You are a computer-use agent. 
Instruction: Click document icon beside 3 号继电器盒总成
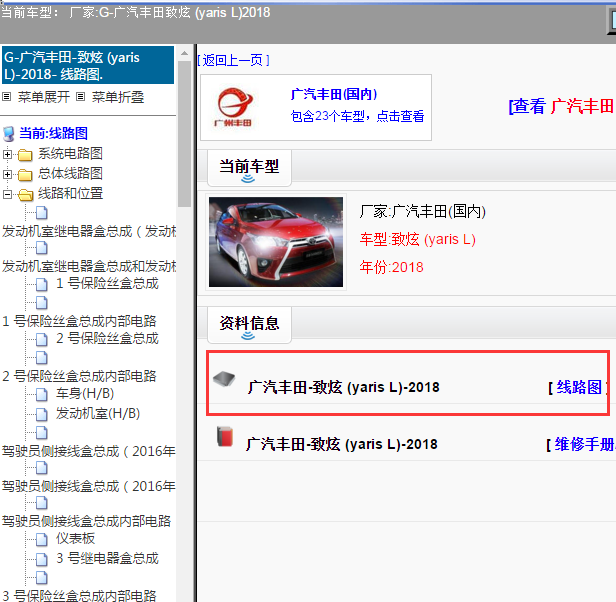(42, 559)
